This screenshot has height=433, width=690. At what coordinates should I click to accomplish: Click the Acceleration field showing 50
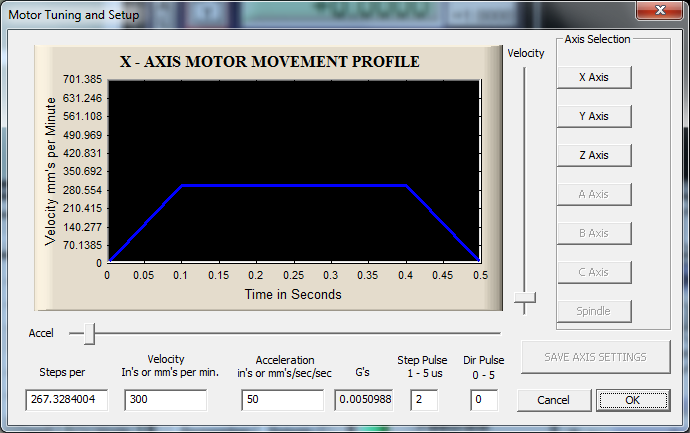[x=283, y=400]
